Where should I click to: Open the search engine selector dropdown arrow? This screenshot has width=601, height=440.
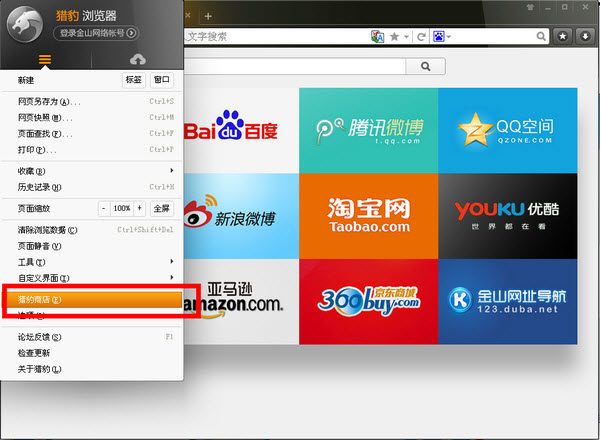point(449,37)
